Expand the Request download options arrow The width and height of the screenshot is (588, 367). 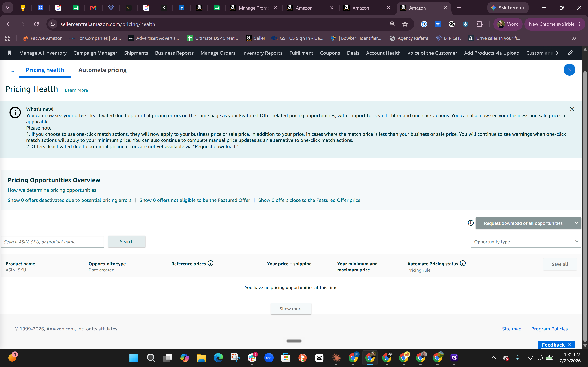pos(576,223)
